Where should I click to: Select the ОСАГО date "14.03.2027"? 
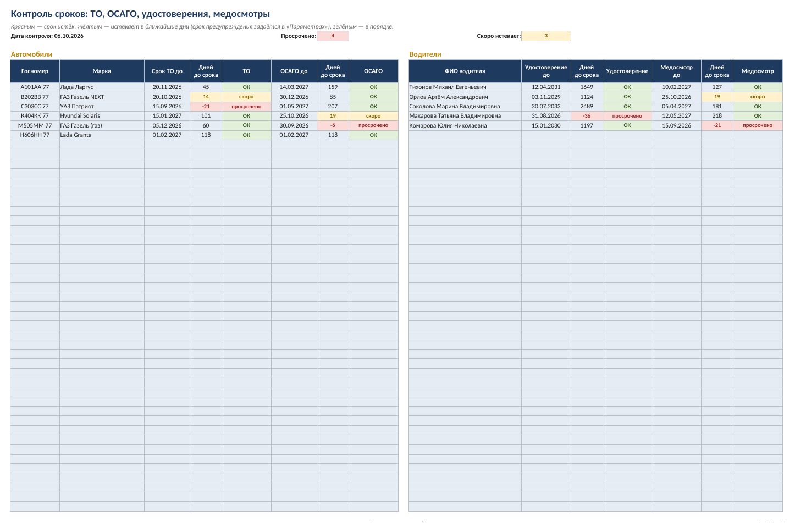pyautogui.click(x=294, y=87)
